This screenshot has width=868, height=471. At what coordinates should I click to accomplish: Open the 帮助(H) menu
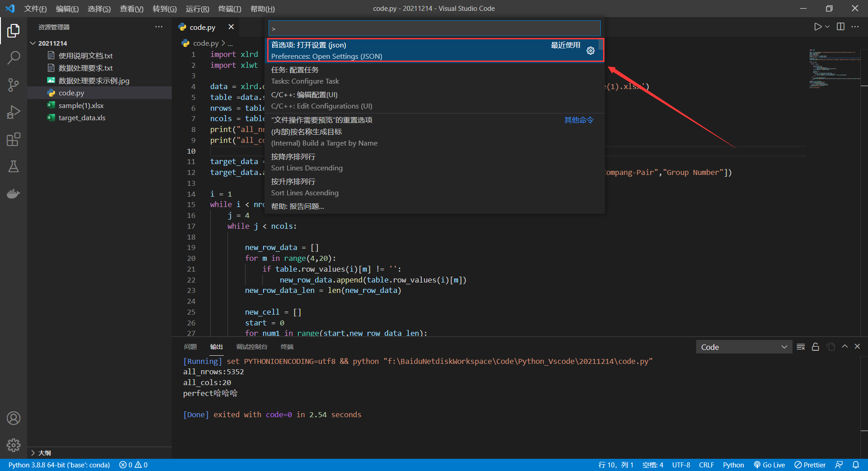point(263,9)
